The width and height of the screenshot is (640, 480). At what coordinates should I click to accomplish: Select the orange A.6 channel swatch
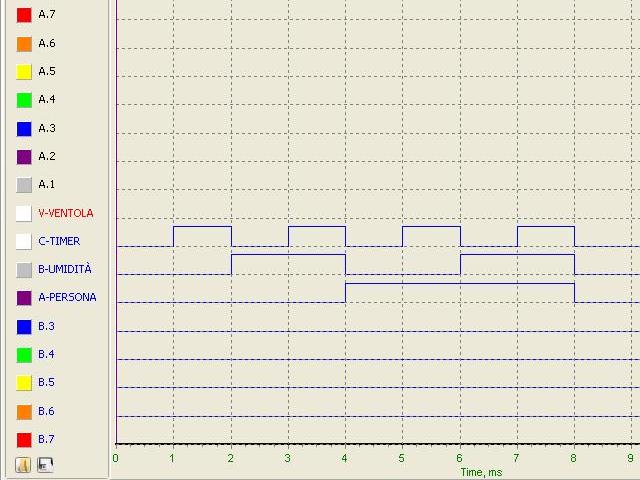coord(24,43)
